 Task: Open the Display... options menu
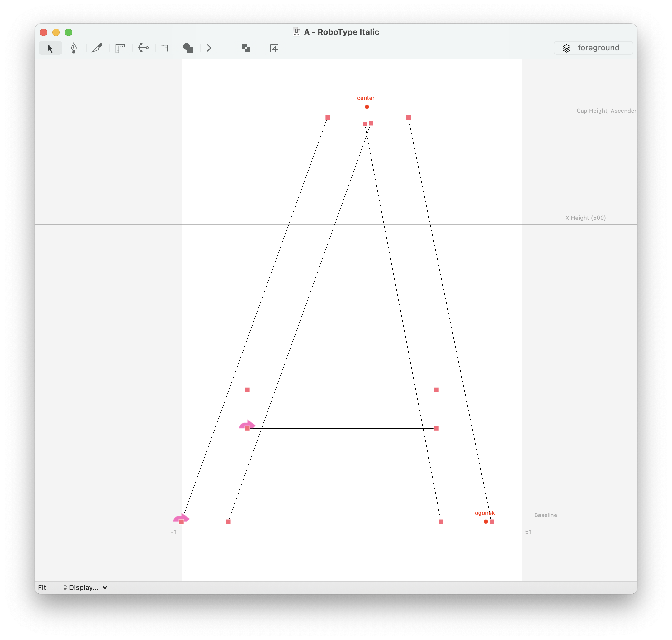(88, 587)
